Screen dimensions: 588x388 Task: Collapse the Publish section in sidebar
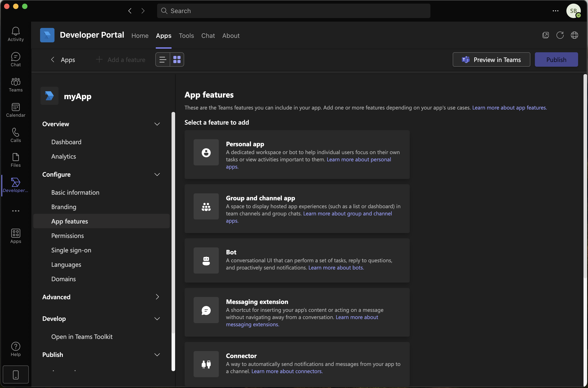coord(157,355)
